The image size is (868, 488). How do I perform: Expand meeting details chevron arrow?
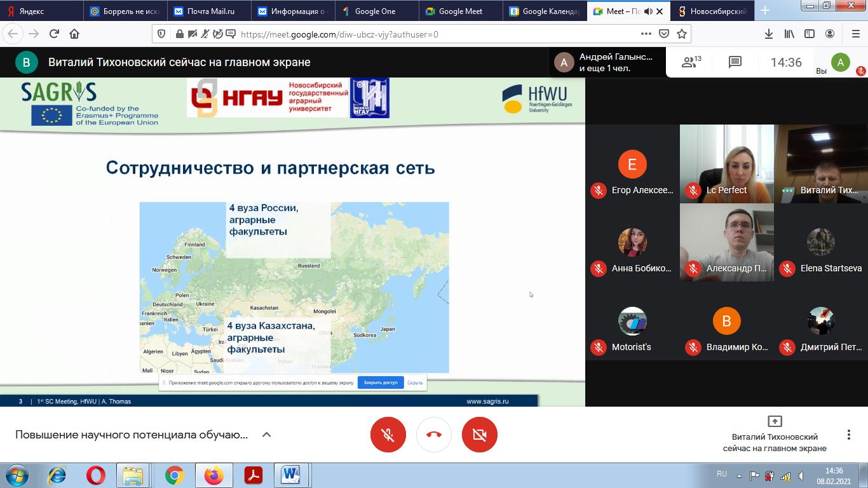point(267,435)
